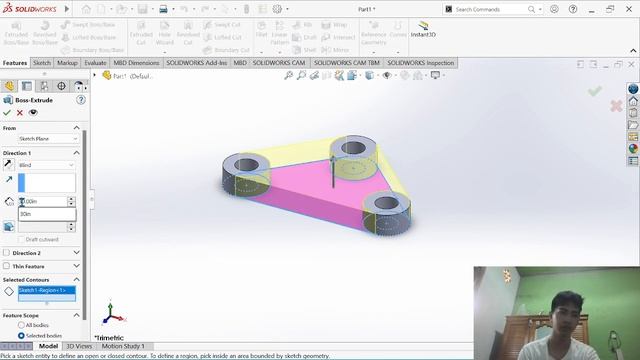Open Display Style cube icon
This screenshot has width=640, height=360.
pyautogui.click(x=369, y=76)
